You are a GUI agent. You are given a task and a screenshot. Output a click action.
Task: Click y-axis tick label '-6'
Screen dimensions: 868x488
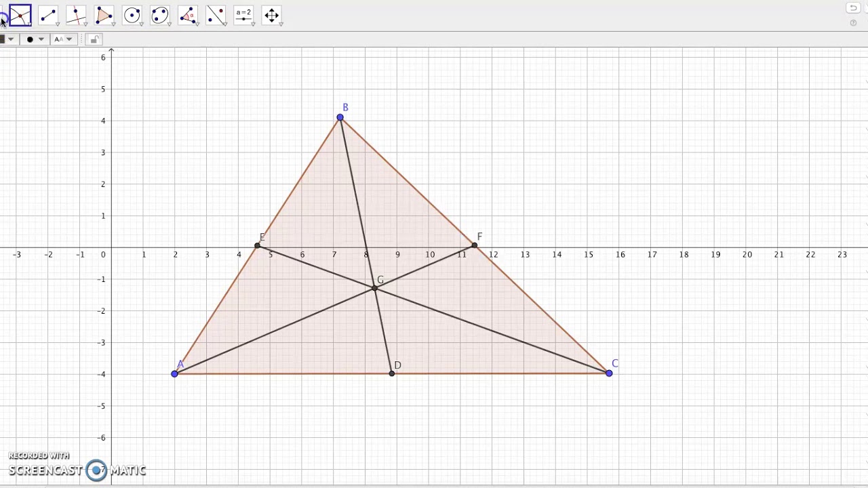tap(102, 437)
